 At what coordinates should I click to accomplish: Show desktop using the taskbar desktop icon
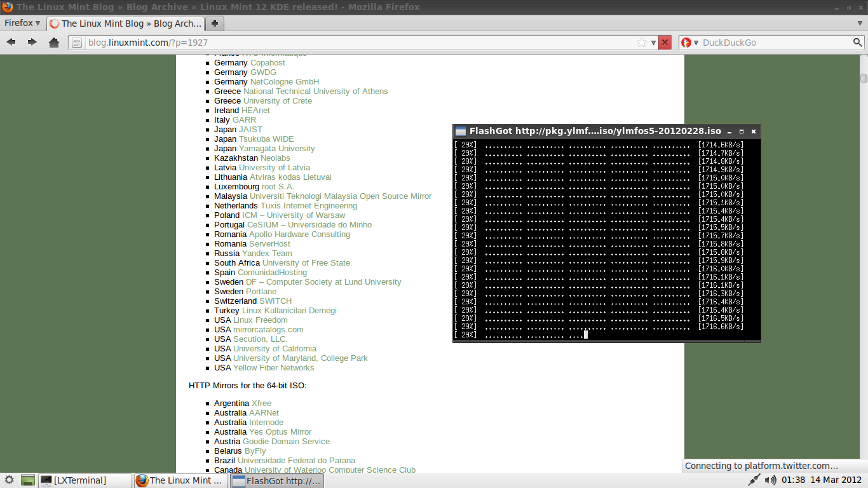27,480
